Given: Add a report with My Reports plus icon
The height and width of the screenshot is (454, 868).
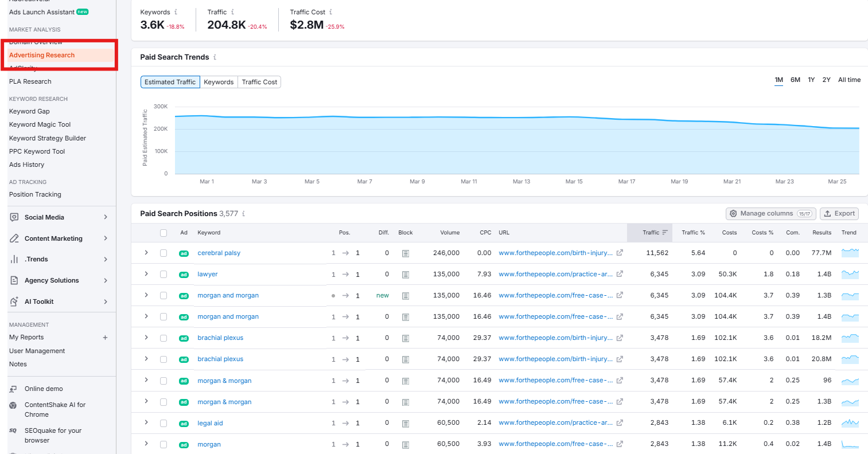Looking at the screenshot, I should pos(105,338).
